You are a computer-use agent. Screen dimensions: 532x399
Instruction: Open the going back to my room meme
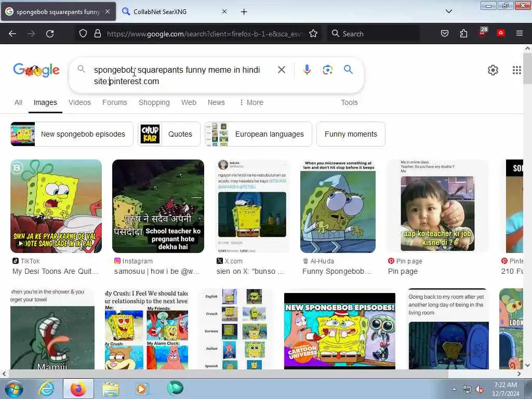point(448,329)
